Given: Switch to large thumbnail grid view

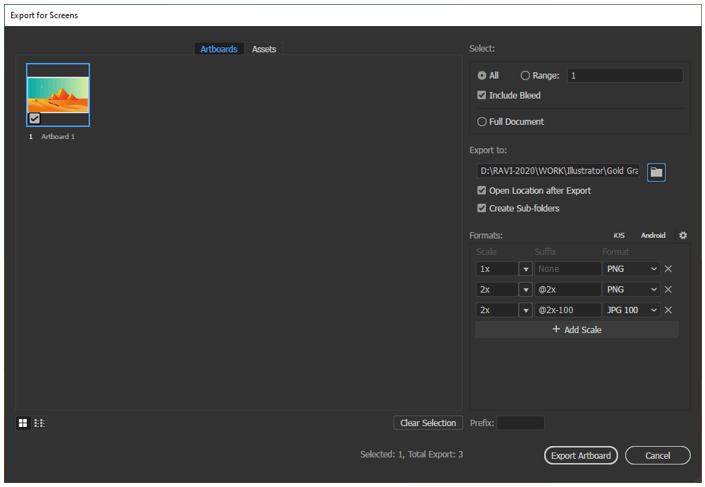Looking at the screenshot, I should [23, 423].
